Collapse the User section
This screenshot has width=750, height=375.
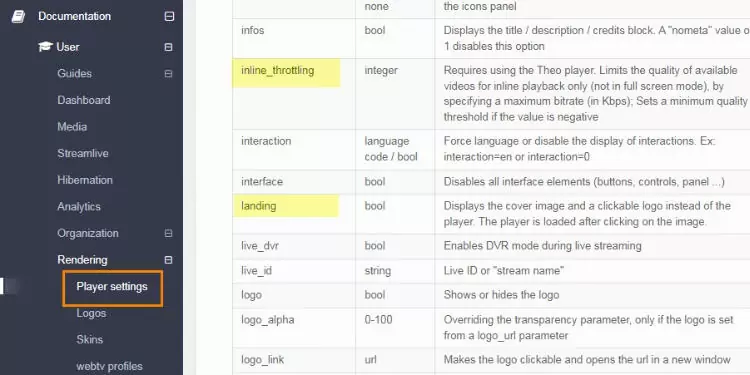click(x=168, y=47)
